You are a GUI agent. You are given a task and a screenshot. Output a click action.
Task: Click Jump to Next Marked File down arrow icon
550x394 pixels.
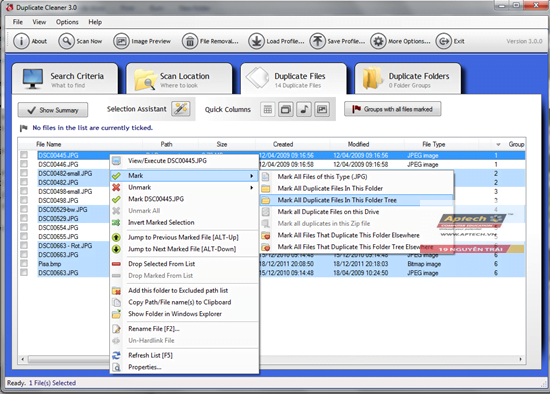coord(116,249)
